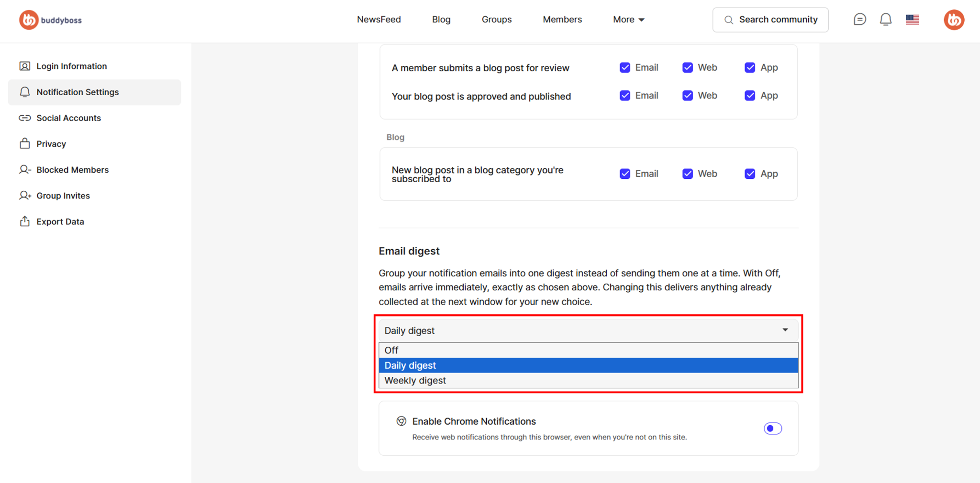This screenshot has height=483, width=980.
Task: Uncheck Web for blog post approved and published
Action: coord(688,96)
